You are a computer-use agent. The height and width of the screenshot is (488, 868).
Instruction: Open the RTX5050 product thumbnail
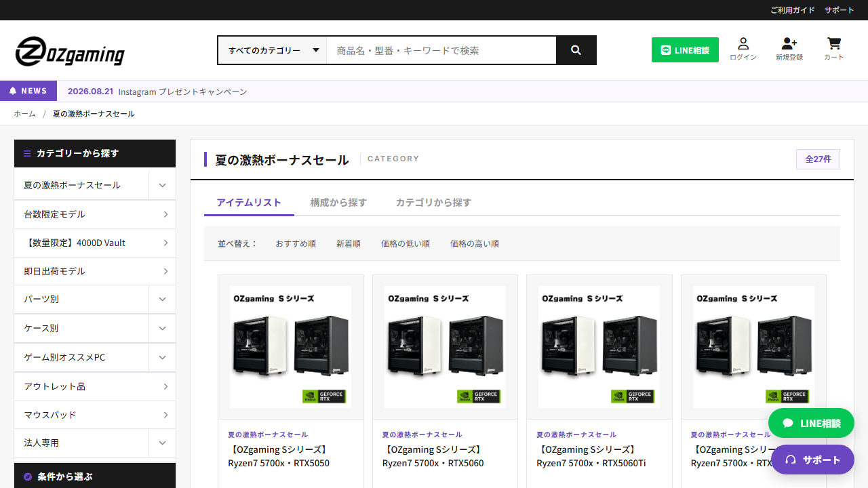[x=291, y=347]
